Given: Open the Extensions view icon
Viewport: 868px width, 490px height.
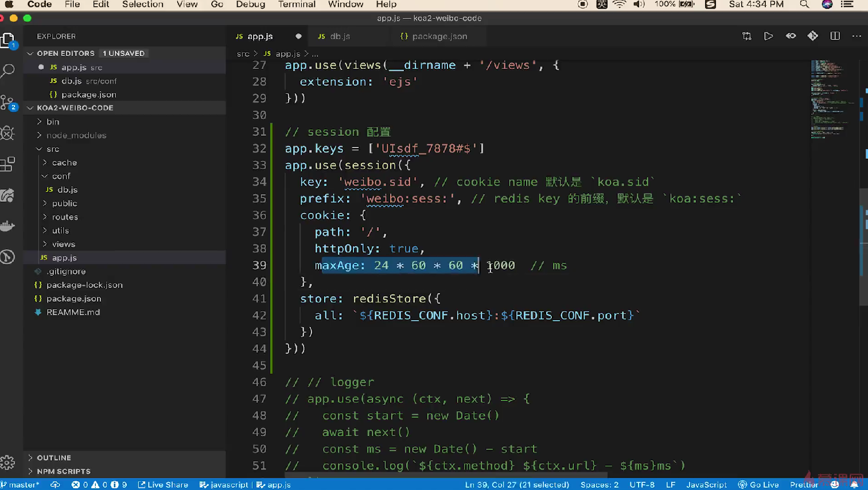Looking at the screenshot, I should click(x=8, y=165).
